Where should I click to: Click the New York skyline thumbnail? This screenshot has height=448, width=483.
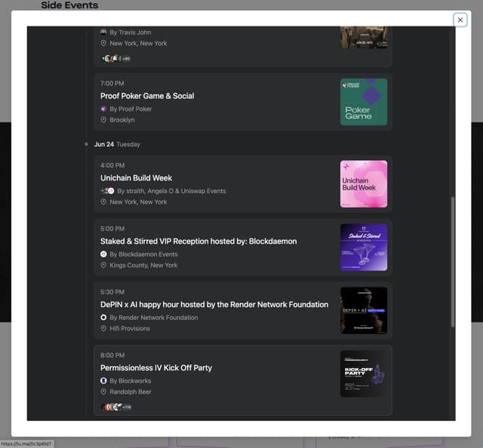click(364, 37)
